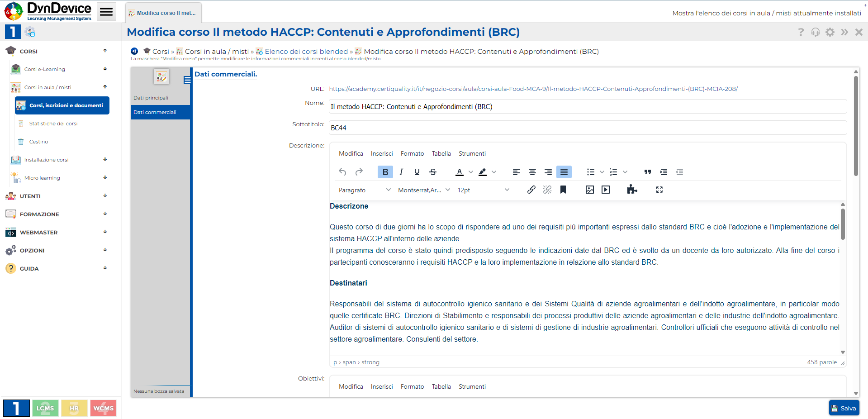This screenshot has height=419, width=868.
Task: Open the Tabella menu in the editor
Action: click(441, 153)
